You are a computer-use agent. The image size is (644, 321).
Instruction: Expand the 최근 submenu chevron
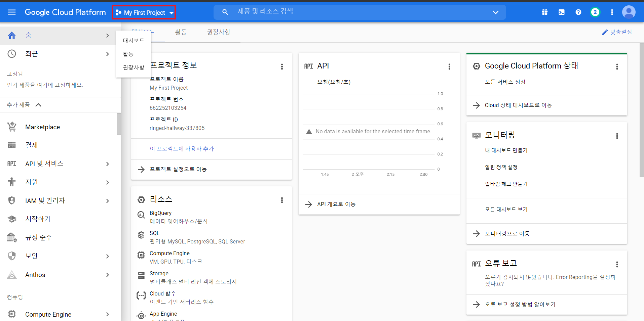click(x=108, y=54)
